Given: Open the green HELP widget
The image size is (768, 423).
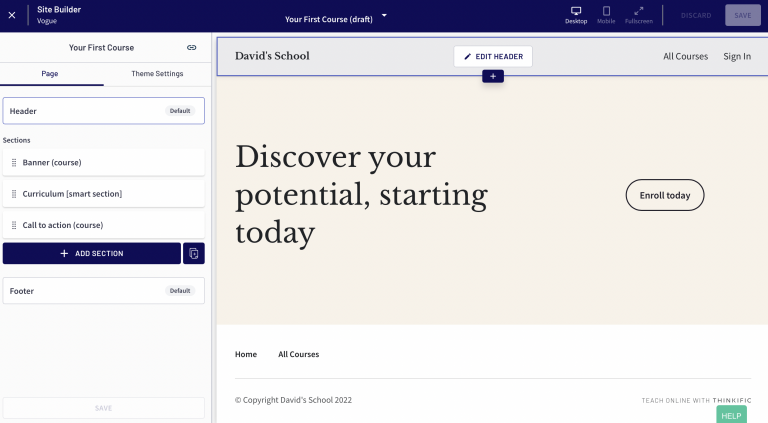Looking at the screenshot, I should coord(731,415).
